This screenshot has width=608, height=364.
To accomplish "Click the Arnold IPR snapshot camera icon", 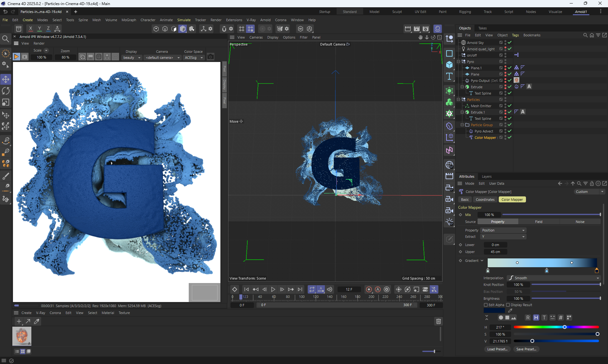I will [211, 57].
